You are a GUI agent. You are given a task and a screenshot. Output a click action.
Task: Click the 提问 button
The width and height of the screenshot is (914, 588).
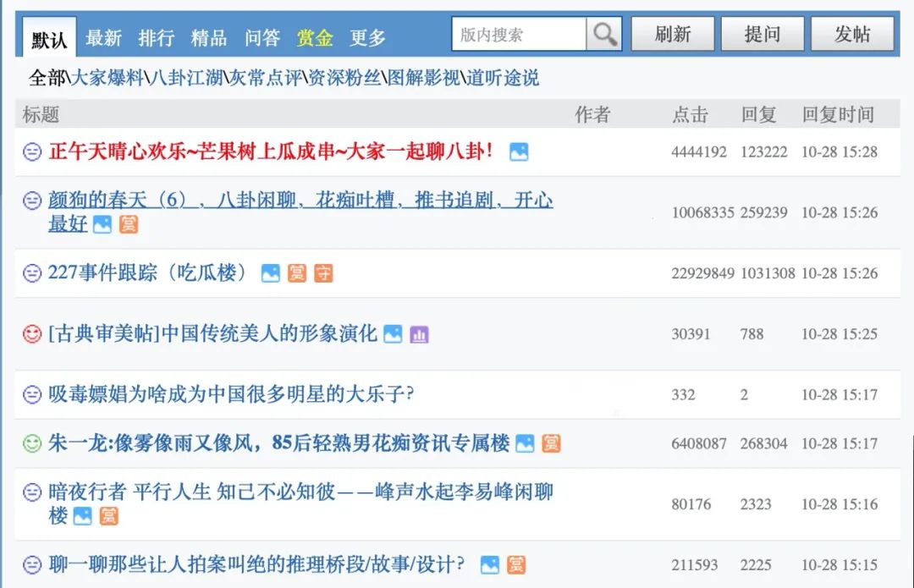tap(763, 34)
